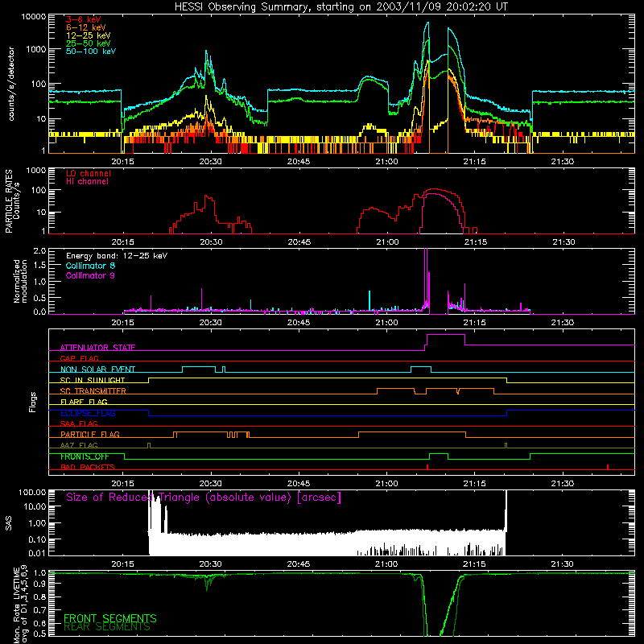Select the PARTICLE FLAG label
Image resolution: width=644 pixels, height=644 pixels.
(90, 434)
